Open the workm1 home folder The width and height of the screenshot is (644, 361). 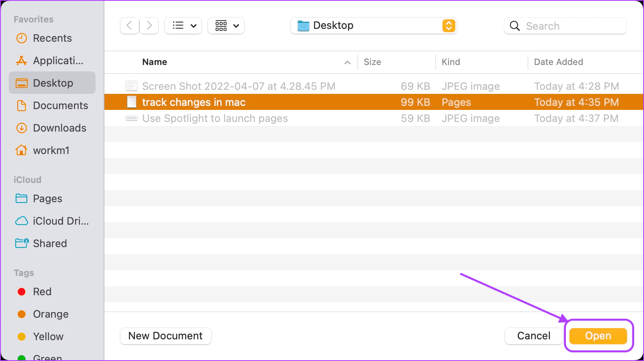[x=52, y=150]
